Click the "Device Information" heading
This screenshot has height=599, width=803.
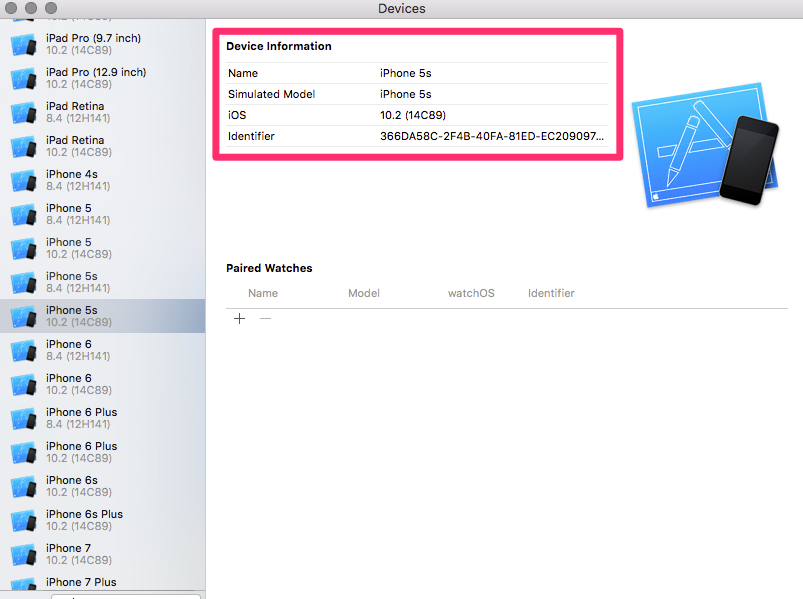[279, 46]
